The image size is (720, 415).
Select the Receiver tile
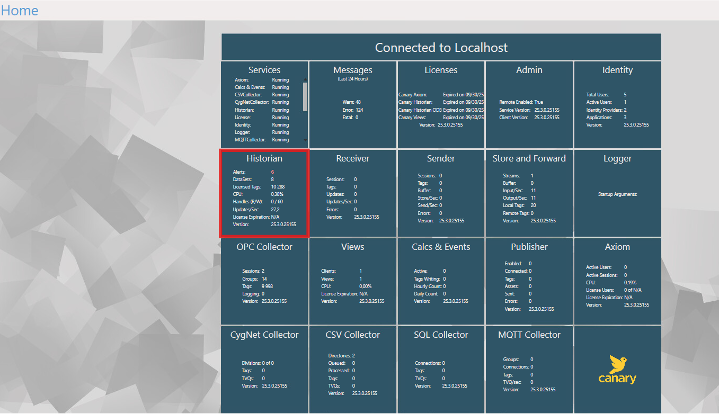click(x=352, y=193)
